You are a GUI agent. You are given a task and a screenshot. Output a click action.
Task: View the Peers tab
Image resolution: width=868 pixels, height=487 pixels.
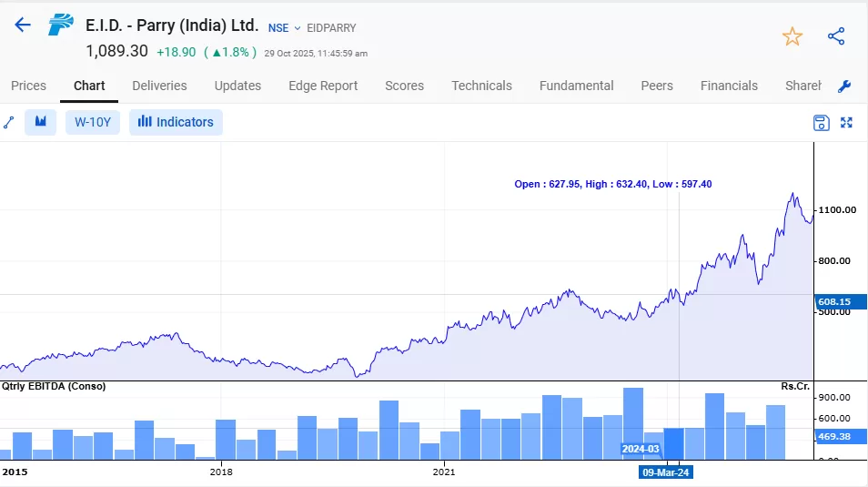tap(657, 86)
